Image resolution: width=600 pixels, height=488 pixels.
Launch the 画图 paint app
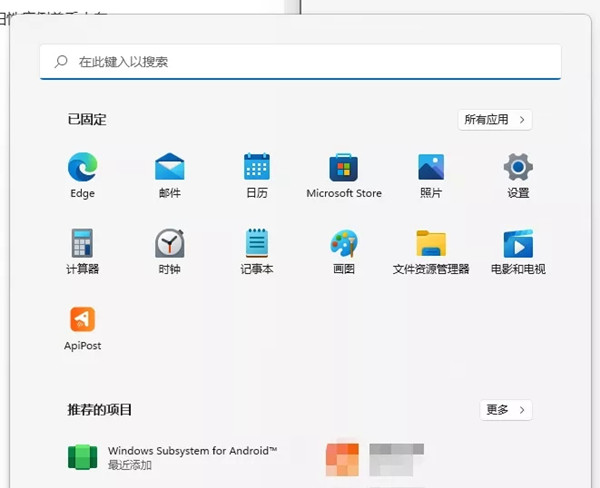pyautogui.click(x=344, y=243)
